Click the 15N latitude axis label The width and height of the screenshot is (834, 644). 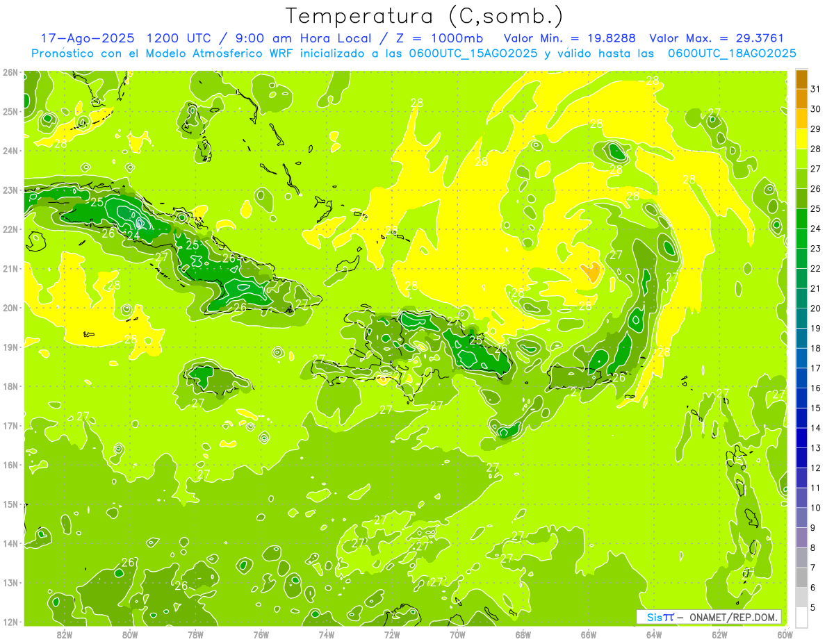pyautogui.click(x=10, y=504)
